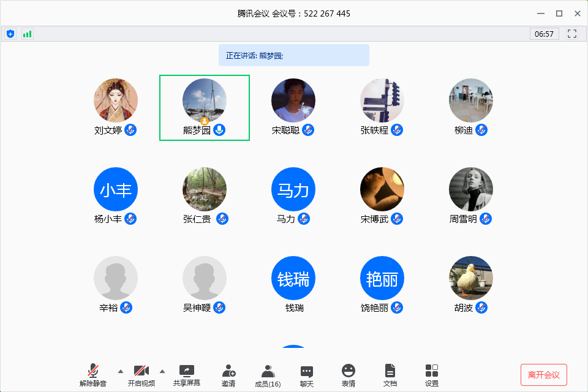
Task: Expand audio options arrow beside 解除静音
Action: click(x=120, y=371)
